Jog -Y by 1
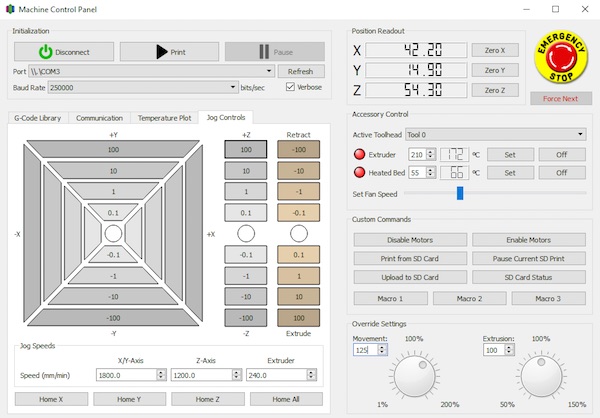 click(x=113, y=276)
